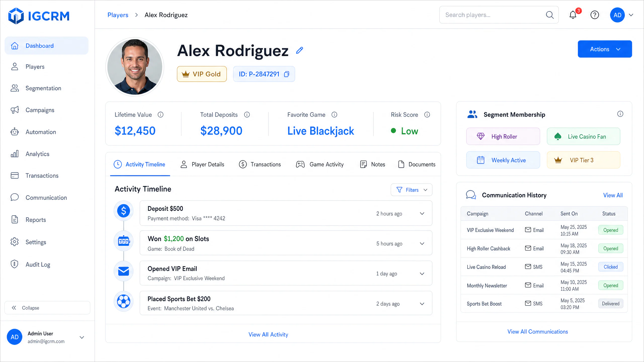Viewport: 644px width, 362px height.
Task: Expand the Admin User menu chevron
Action: pos(82,337)
